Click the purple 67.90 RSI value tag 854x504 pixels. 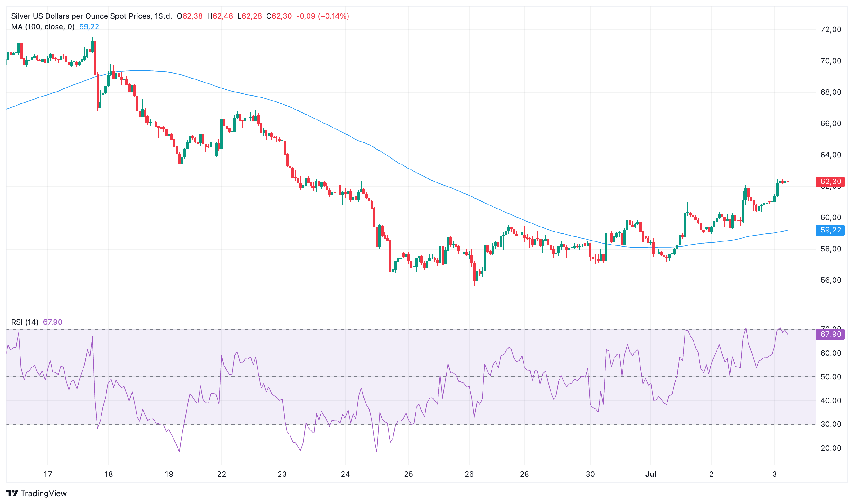[x=830, y=334]
